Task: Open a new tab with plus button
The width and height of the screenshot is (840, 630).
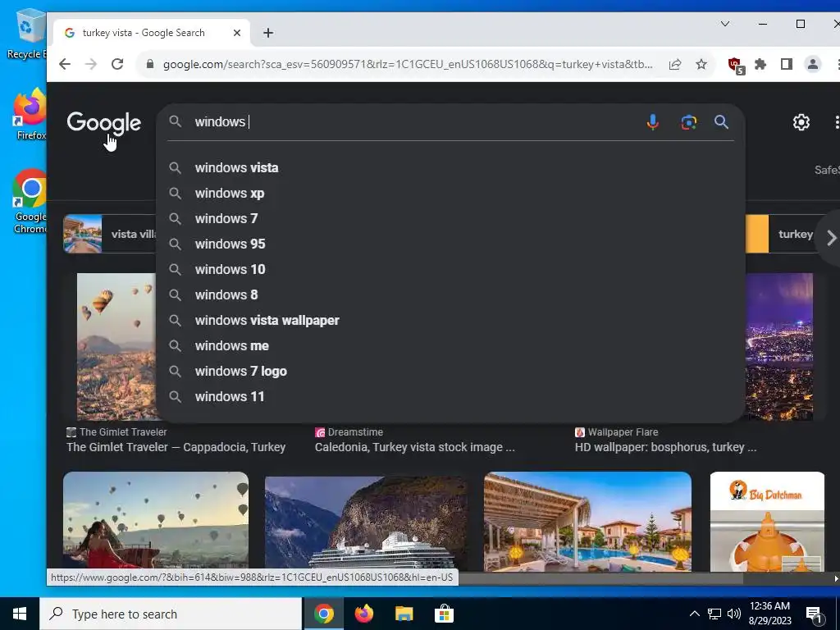Action: tap(268, 33)
